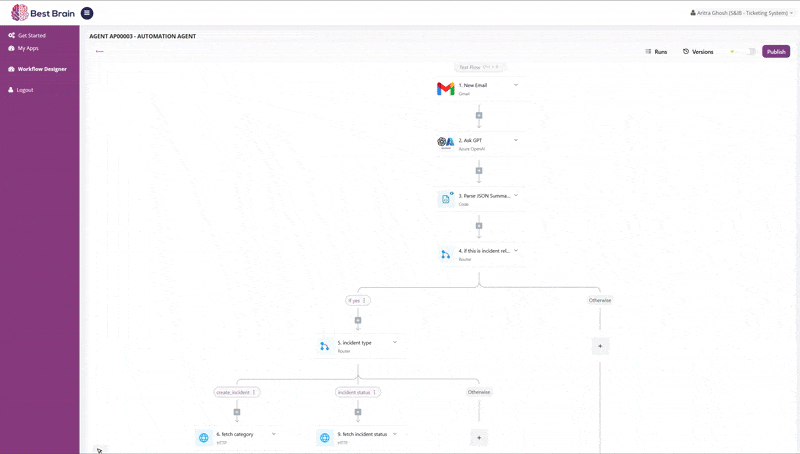
Task: Expand options for 2. Ask GPT step
Action: (x=516, y=140)
